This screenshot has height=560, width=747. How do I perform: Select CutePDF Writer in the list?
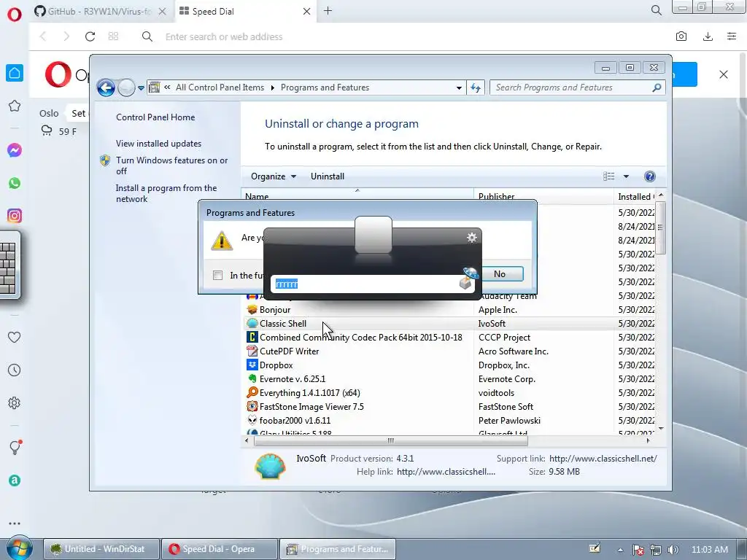point(289,351)
